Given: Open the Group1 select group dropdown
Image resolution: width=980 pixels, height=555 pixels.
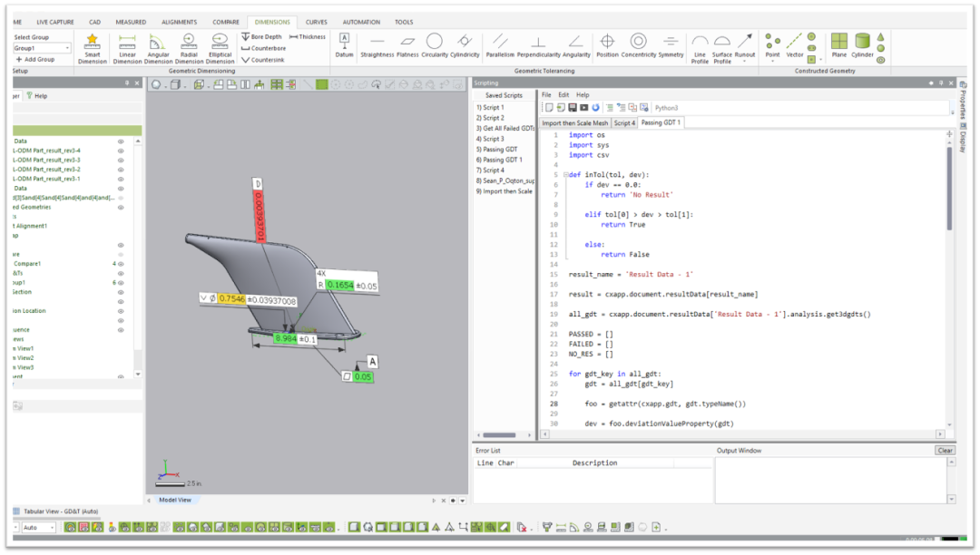Looking at the screenshot, I should (67, 48).
